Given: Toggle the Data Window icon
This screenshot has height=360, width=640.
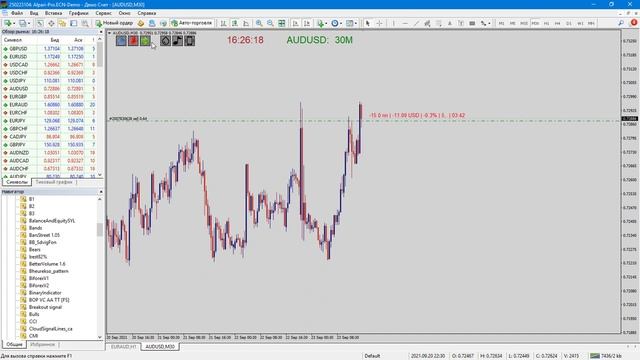Looking at the screenshot, I should point(51,23).
